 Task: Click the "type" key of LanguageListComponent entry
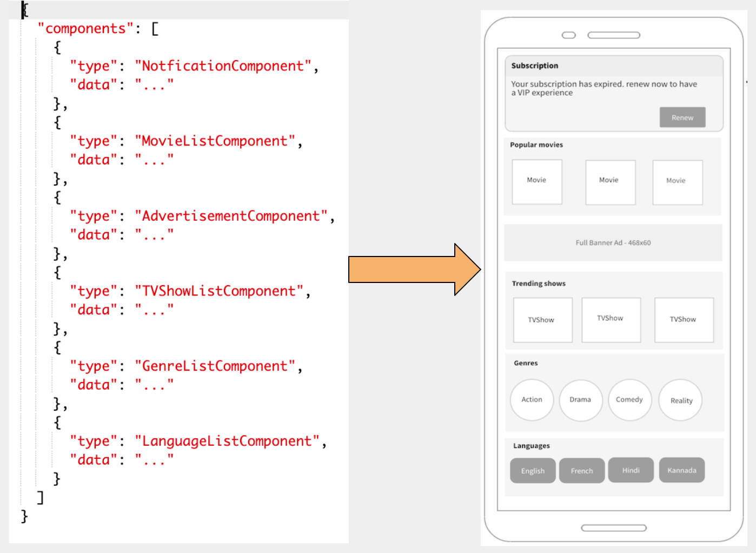pyautogui.click(x=94, y=442)
